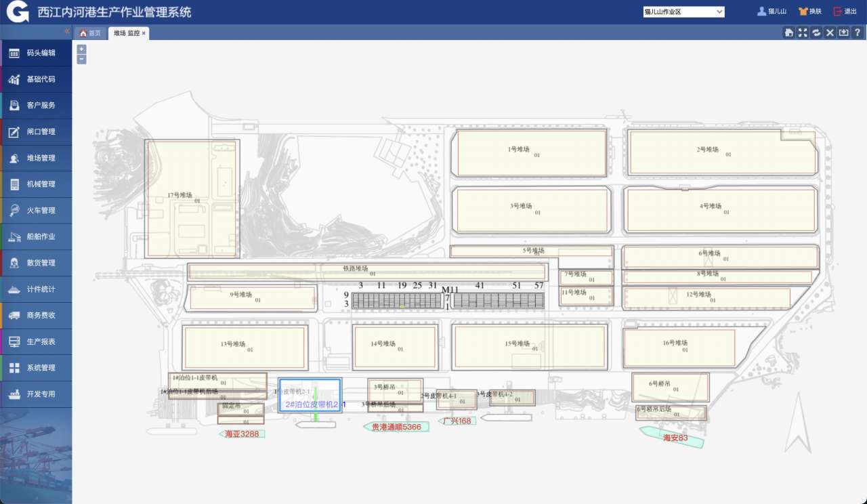Click the 2#泊位皮带机 highlighted blue box

(310, 396)
